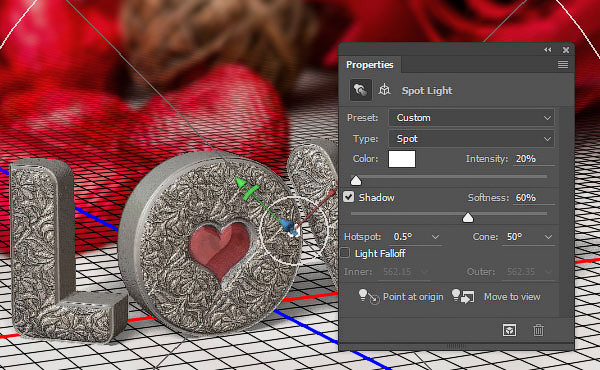The width and height of the screenshot is (600, 370).
Task: Click the red heart in the 3D letter O
Action: point(220,249)
